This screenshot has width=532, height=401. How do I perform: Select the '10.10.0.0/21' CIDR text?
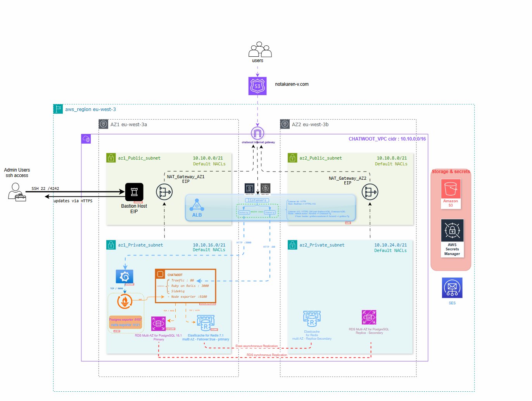coord(208,158)
